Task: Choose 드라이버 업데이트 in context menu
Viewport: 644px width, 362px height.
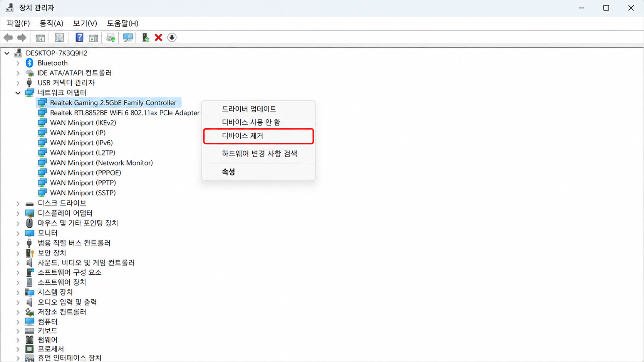Action: pyautogui.click(x=258, y=109)
